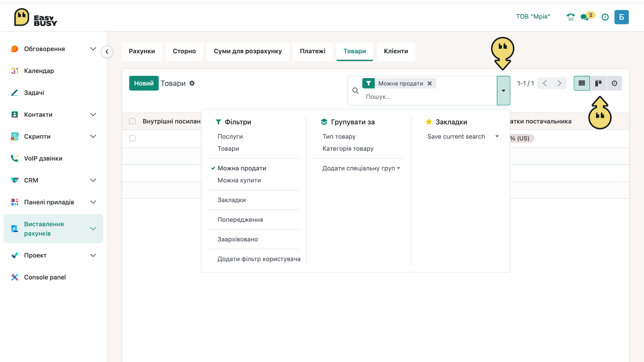Click the Скрипти sidebar icon

tap(15, 136)
